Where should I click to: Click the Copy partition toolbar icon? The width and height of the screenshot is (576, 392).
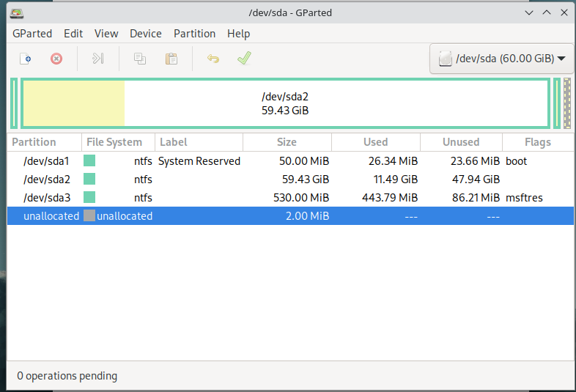(x=139, y=59)
